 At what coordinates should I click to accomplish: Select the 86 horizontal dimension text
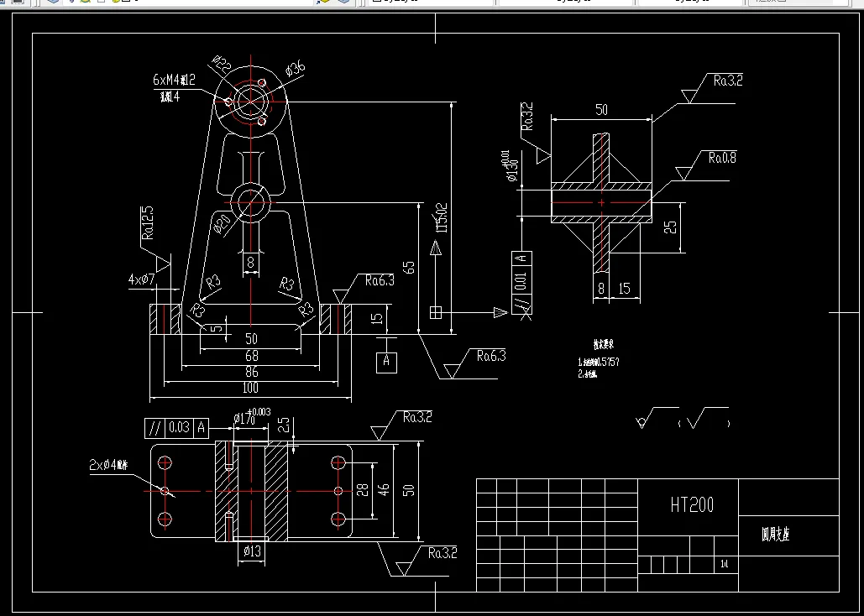click(251, 372)
